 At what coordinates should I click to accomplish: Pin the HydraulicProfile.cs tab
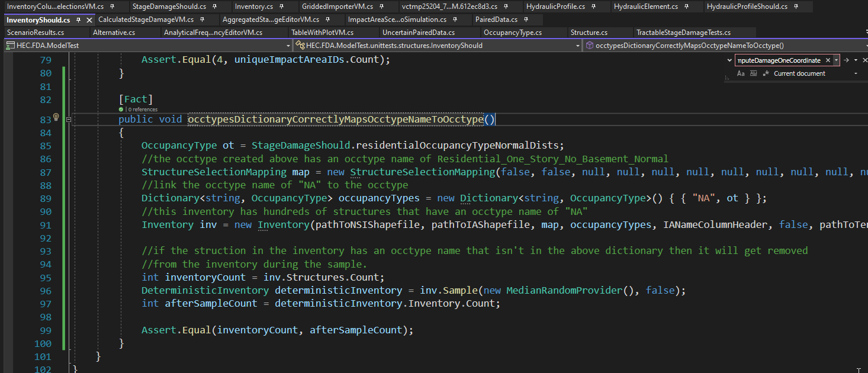click(x=592, y=5)
